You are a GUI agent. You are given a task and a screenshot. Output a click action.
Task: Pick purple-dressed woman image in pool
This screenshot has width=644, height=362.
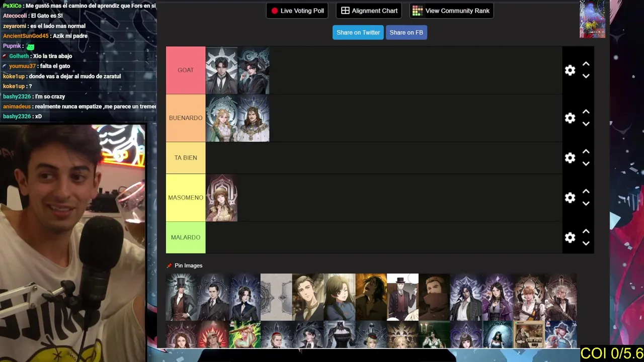point(497,297)
